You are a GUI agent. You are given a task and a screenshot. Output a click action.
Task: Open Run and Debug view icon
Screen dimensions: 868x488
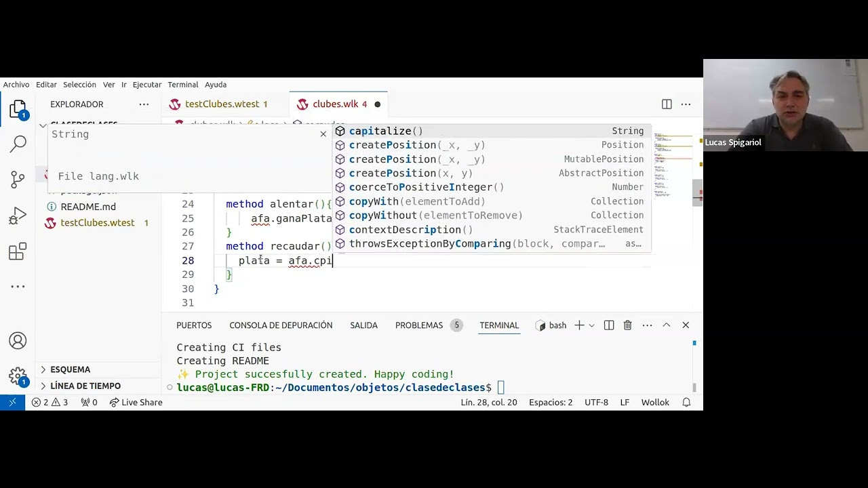pyautogui.click(x=18, y=216)
